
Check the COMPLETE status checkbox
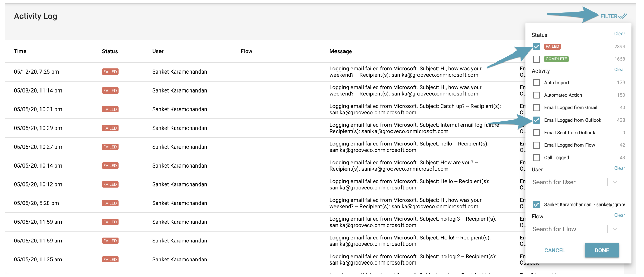[x=536, y=59]
